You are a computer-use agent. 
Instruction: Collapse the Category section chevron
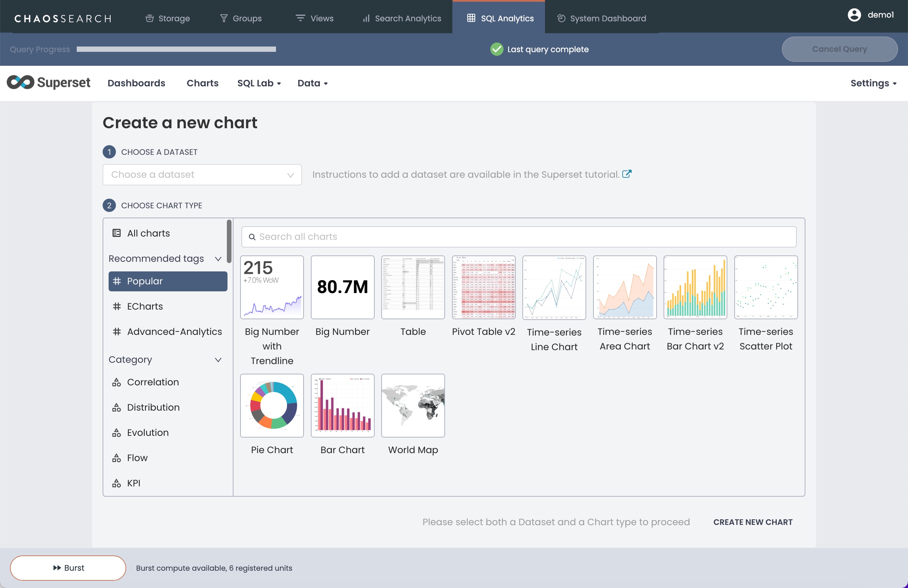[218, 360]
